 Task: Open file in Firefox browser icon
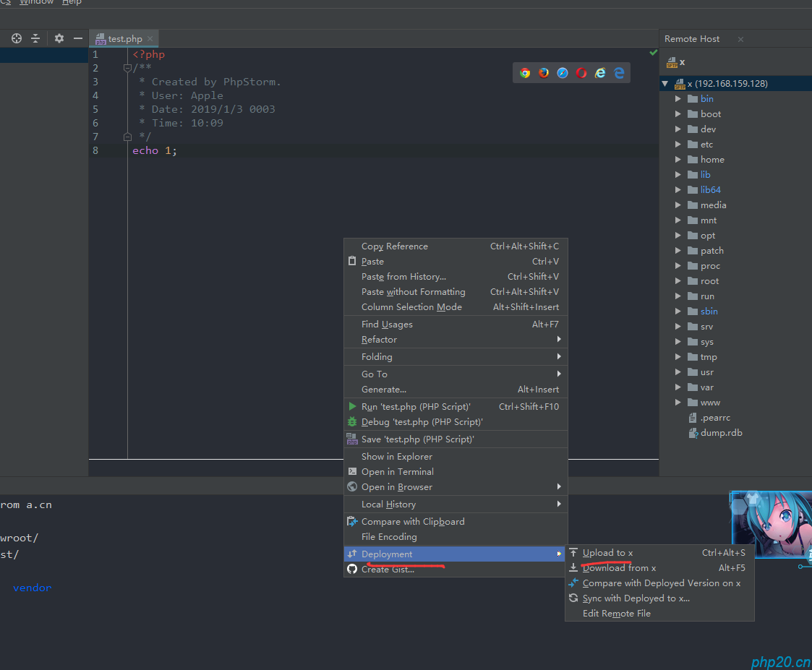coord(544,72)
